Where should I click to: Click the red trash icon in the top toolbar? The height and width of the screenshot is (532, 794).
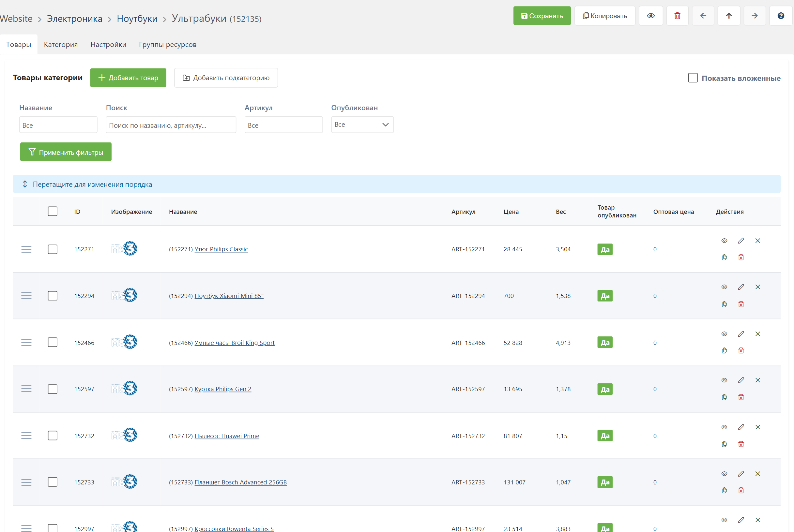pos(677,16)
